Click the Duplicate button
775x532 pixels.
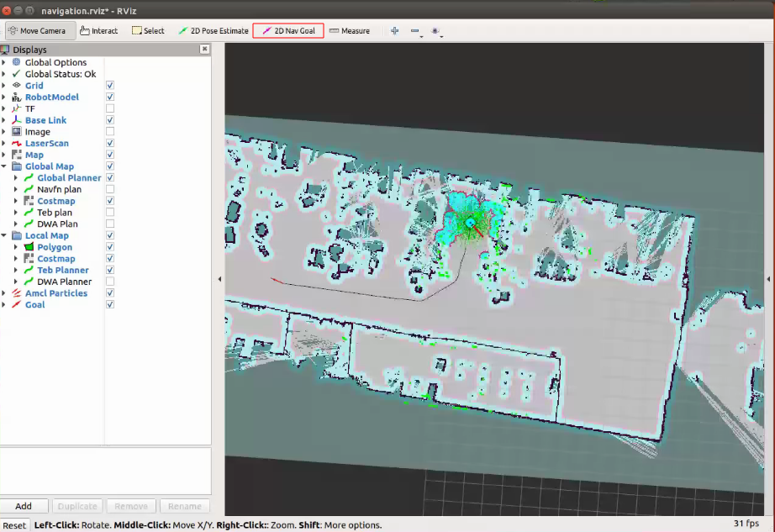tap(77, 506)
